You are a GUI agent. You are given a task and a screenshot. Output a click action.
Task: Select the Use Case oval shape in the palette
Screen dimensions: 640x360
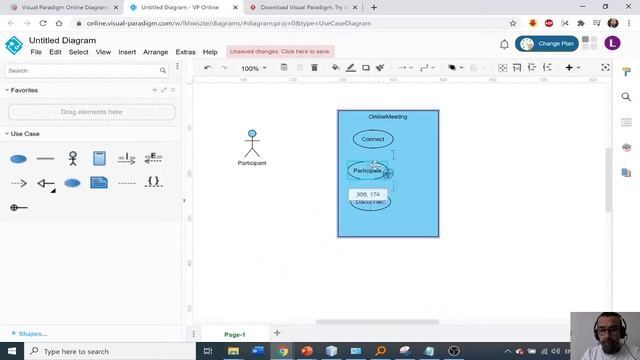(18, 159)
